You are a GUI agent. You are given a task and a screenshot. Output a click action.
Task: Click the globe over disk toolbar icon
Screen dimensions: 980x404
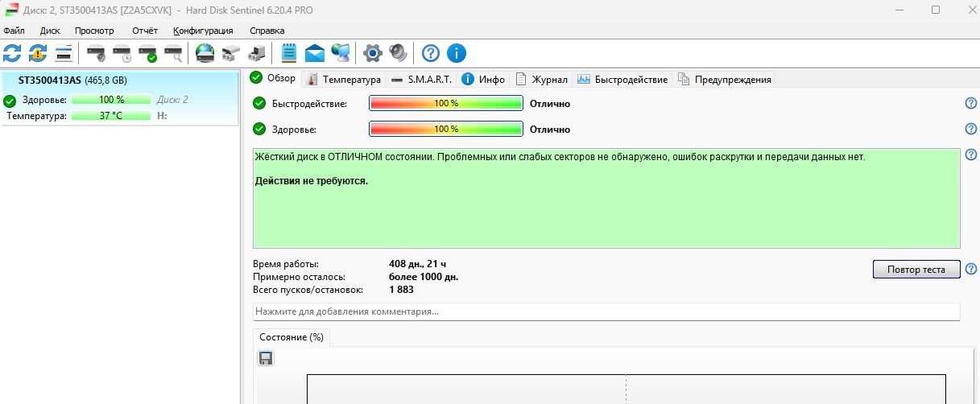205,53
